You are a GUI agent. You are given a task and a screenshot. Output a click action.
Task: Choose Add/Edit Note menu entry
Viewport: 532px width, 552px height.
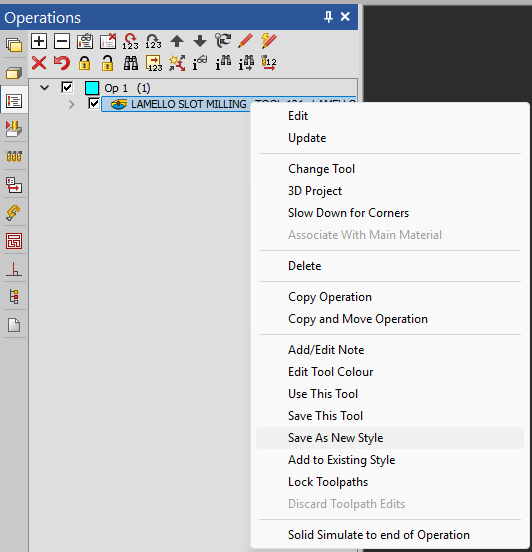pyautogui.click(x=390, y=350)
